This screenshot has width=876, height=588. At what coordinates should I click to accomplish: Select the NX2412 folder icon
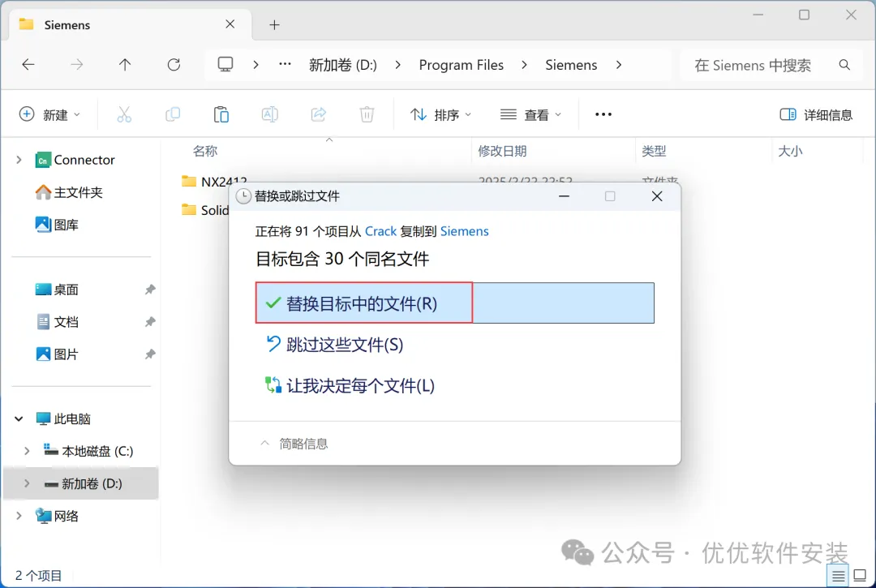pos(189,181)
